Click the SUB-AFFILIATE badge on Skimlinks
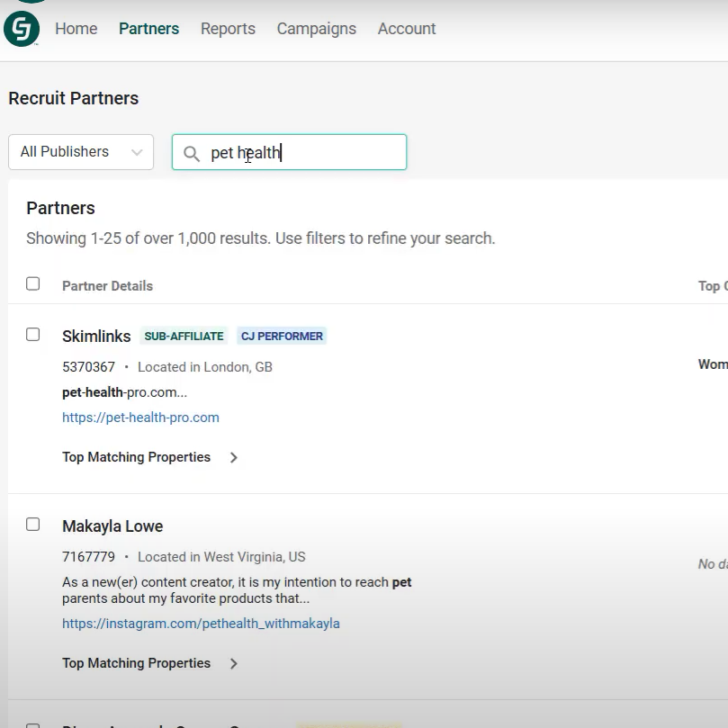Screen dimensions: 728x728 click(x=184, y=337)
